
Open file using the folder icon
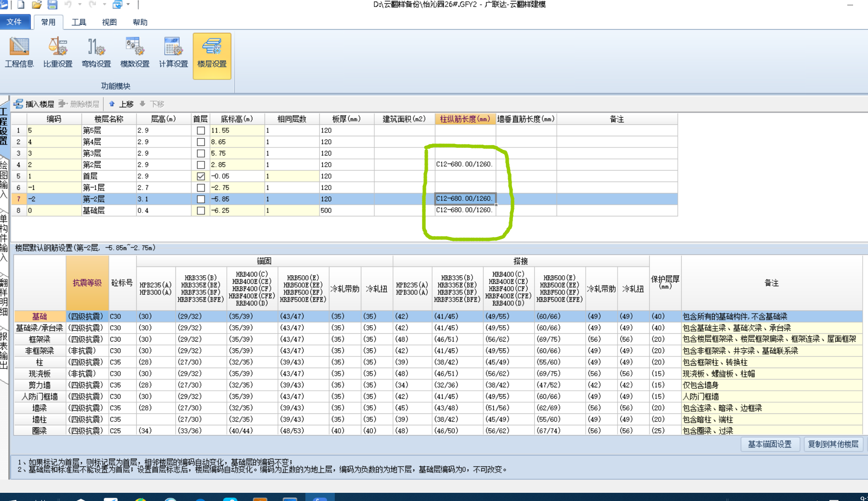(37, 5)
